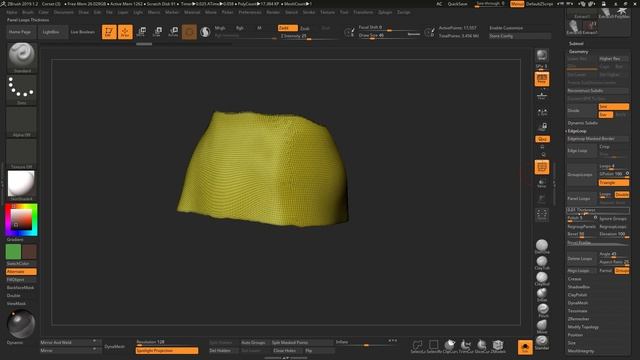Toggle the Alternate button

coord(21,271)
